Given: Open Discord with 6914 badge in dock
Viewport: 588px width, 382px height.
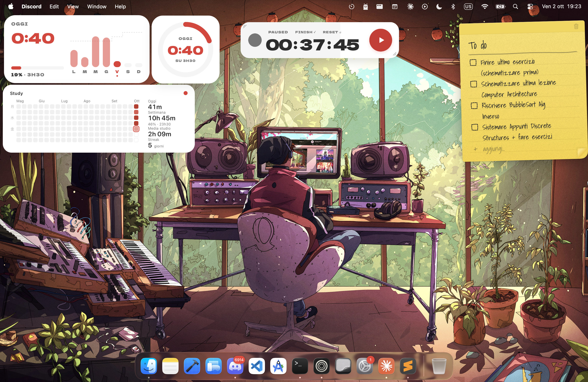Looking at the screenshot, I should pyautogui.click(x=235, y=366).
